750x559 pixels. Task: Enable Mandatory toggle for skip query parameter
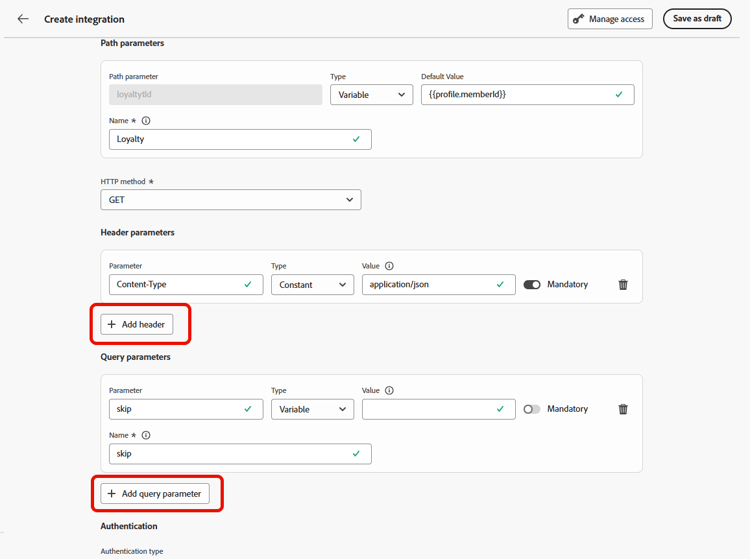532,409
